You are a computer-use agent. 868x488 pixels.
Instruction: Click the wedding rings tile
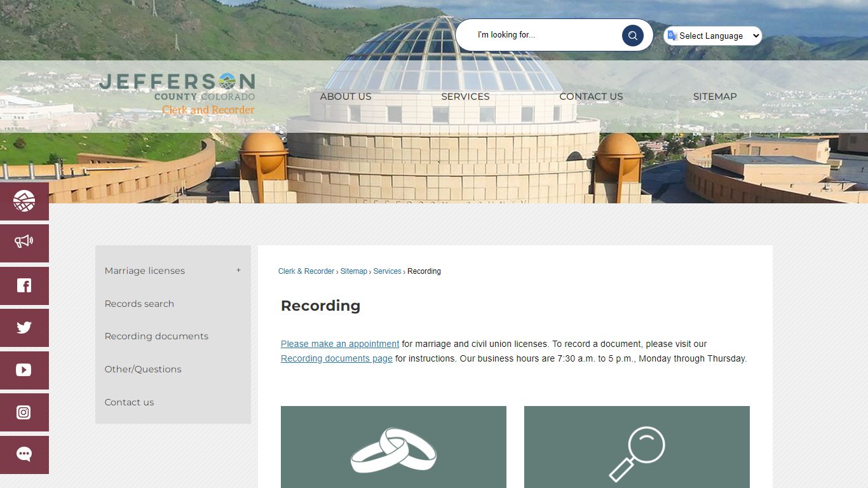[393, 447]
